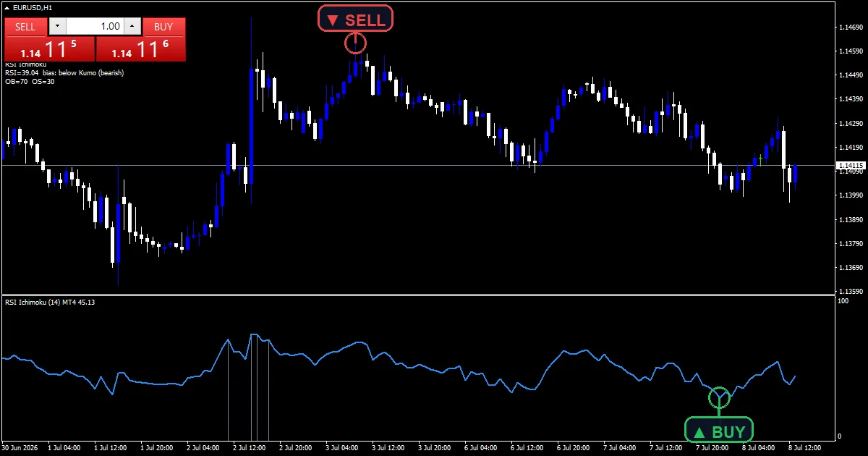Image resolution: width=868 pixels, height=456 pixels.
Task: Click the '30 Jun 2026' time axis label
Action: (20, 448)
